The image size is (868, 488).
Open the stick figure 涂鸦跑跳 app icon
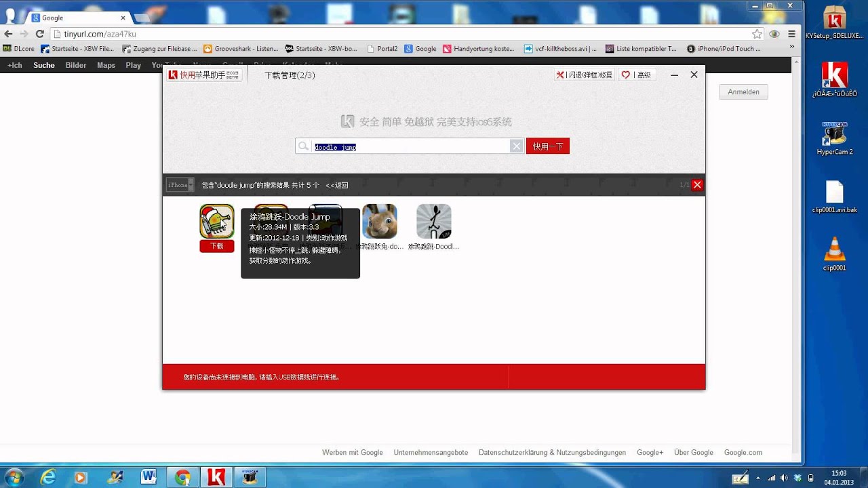point(434,221)
